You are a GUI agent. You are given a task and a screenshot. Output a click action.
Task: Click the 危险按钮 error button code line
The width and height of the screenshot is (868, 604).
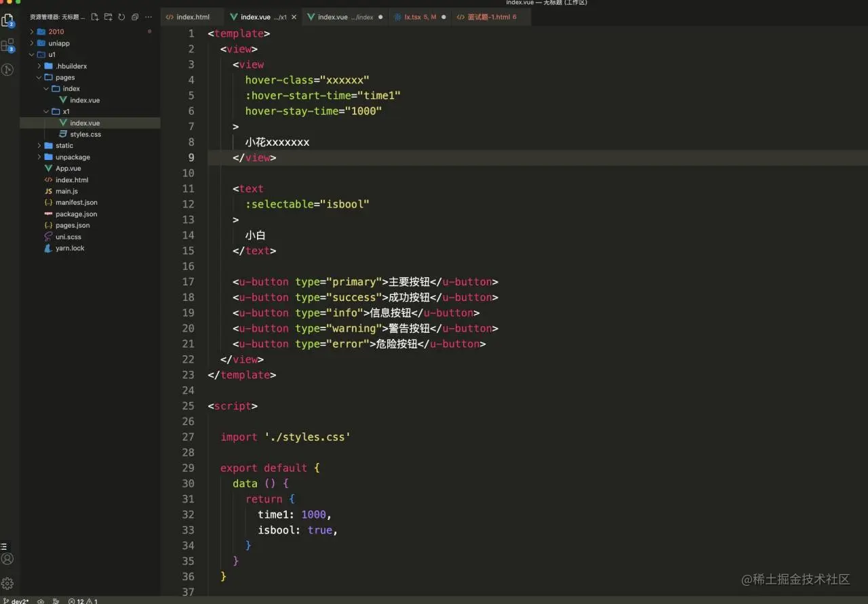pyautogui.click(x=359, y=344)
